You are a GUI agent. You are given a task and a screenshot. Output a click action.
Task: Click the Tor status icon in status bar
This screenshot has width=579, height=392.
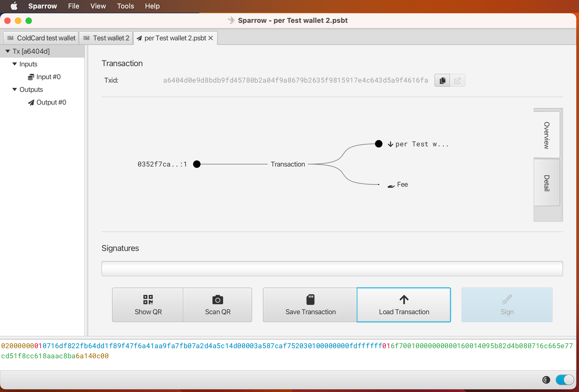pos(546,380)
